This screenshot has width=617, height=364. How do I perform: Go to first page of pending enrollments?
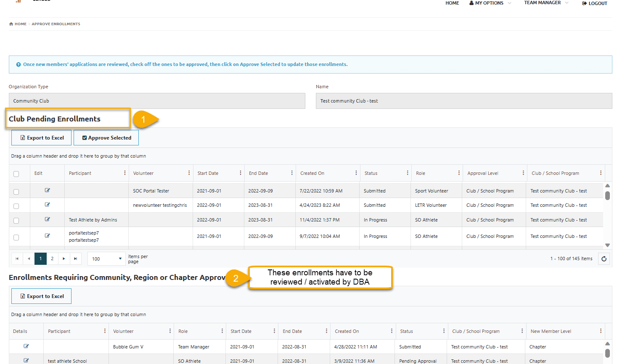coord(17,259)
